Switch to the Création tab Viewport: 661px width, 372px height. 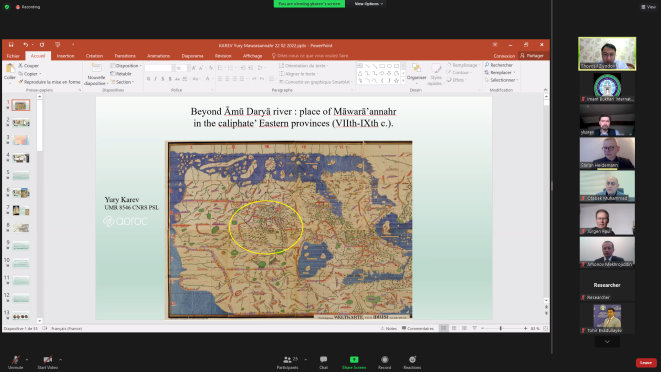click(94, 56)
